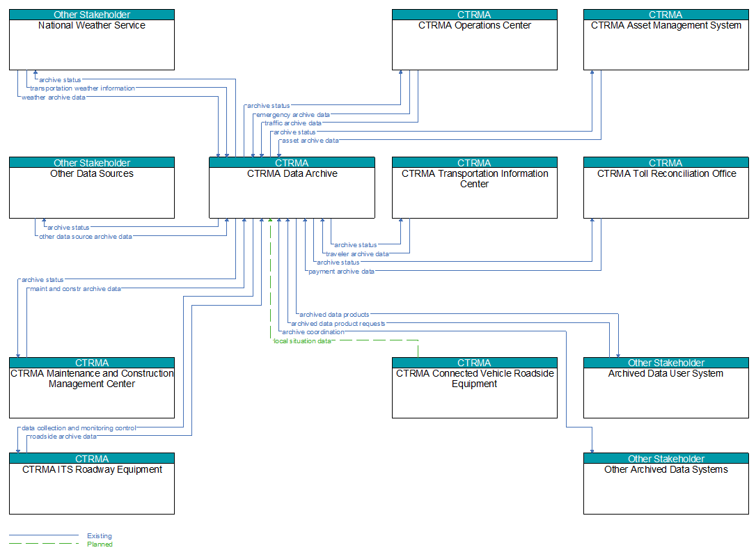Click the National Weather Service box
The width and height of the screenshot is (756, 557).
pyautogui.click(x=92, y=40)
